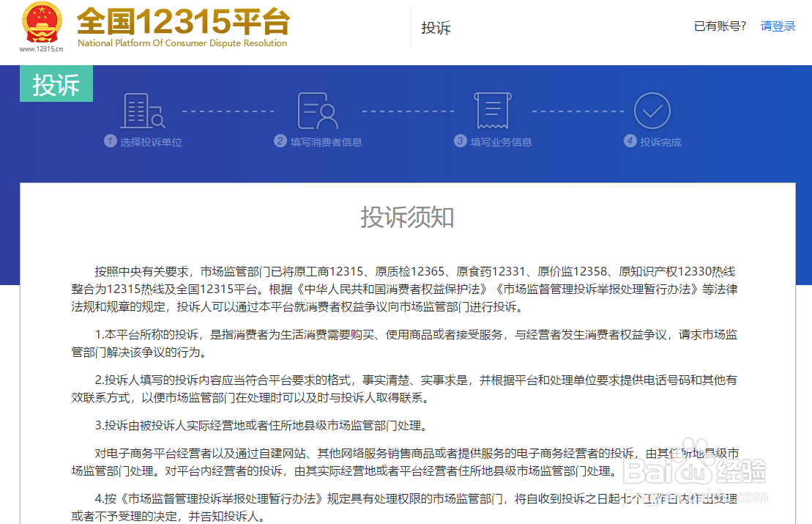
Task: Click the 填写消费者信息 step label text
Action: click(x=326, y=141)
